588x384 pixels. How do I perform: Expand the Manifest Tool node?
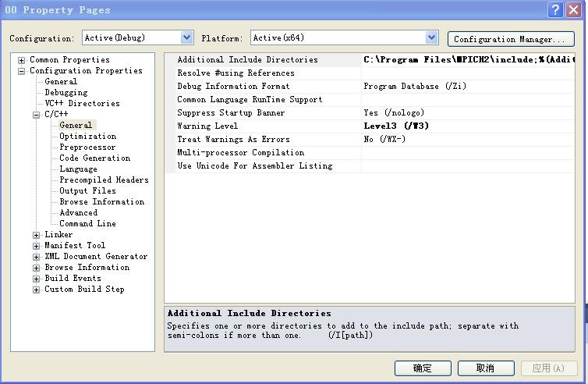pyautogui.click(x=37, y=246)
